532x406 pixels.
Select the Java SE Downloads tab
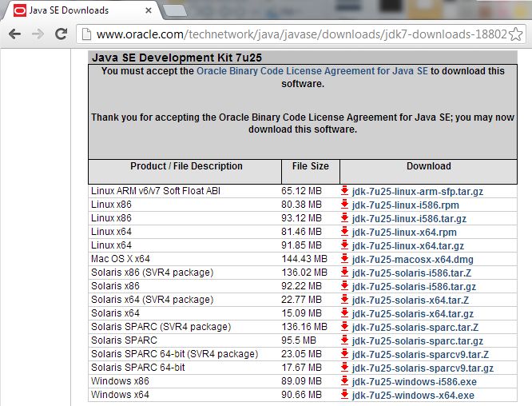pos(81,10)
